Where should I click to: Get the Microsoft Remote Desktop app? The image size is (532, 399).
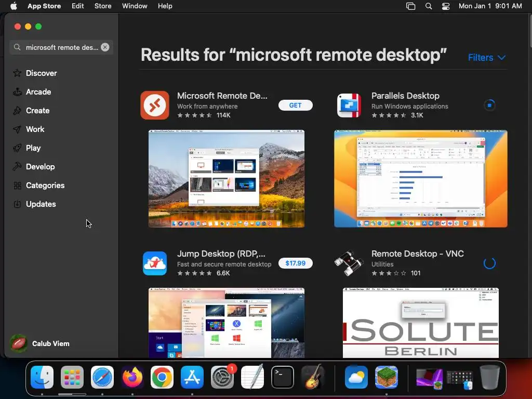[295, 105]
